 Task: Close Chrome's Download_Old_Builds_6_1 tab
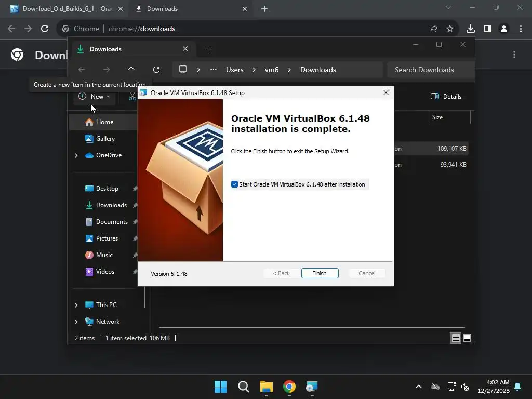click(x=121, y=9)
